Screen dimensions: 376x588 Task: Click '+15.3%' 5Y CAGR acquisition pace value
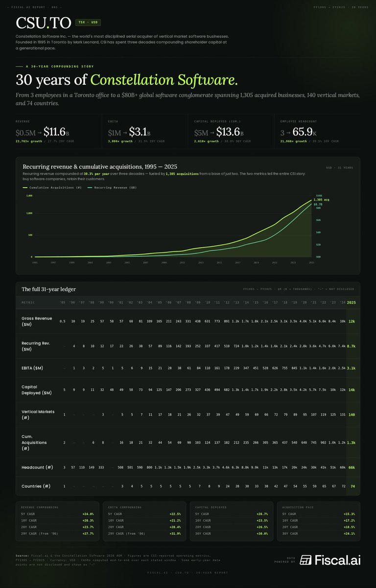349,514
